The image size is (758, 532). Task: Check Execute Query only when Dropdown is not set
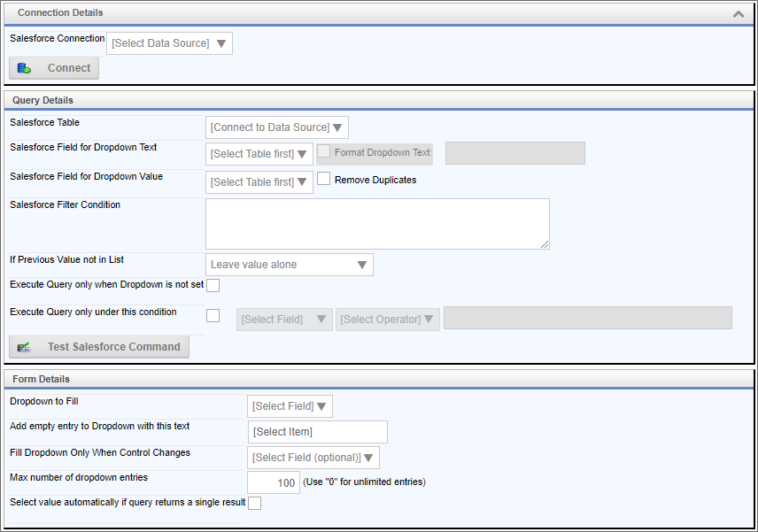213,286
